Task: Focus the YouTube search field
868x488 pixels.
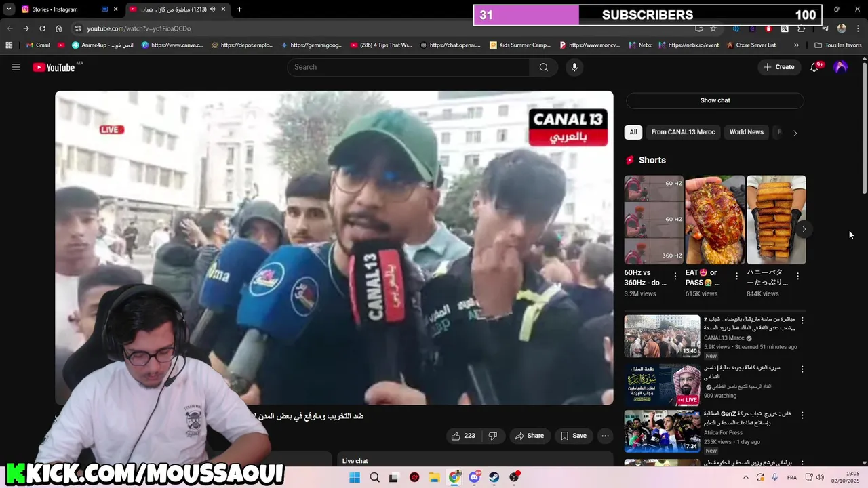Action: pyautogui.click(x=408, y=67)
